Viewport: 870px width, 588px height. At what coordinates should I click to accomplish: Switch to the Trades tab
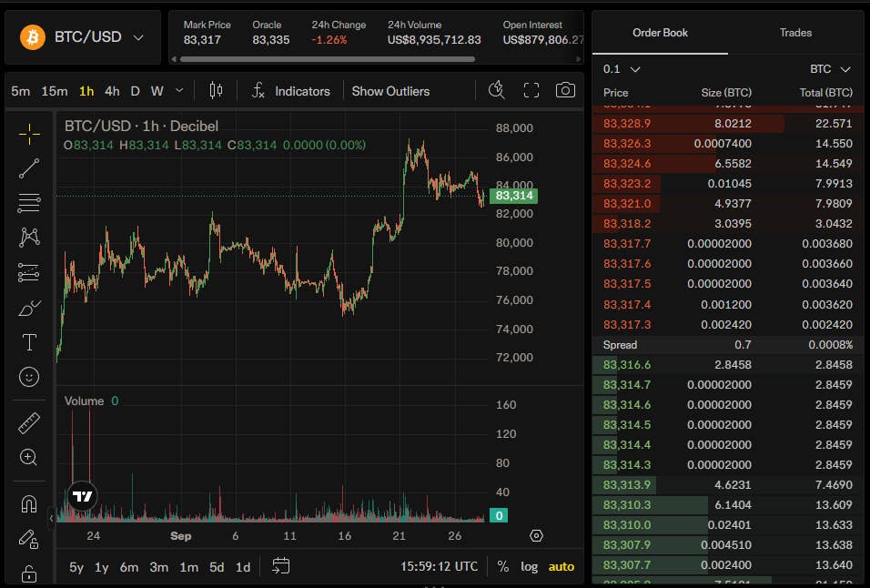(795, 33)
